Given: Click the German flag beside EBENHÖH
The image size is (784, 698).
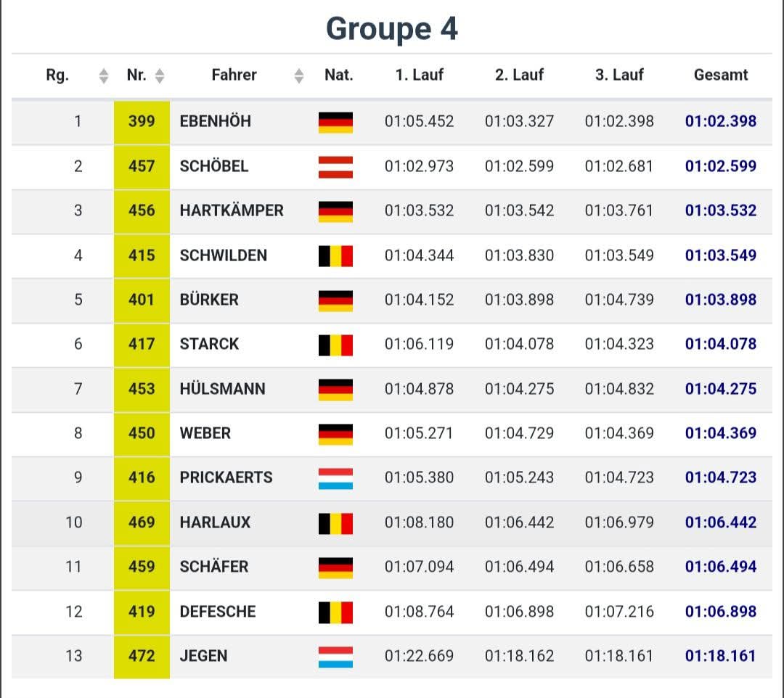Looking at the screenshot, I should (x=335, y=122).
